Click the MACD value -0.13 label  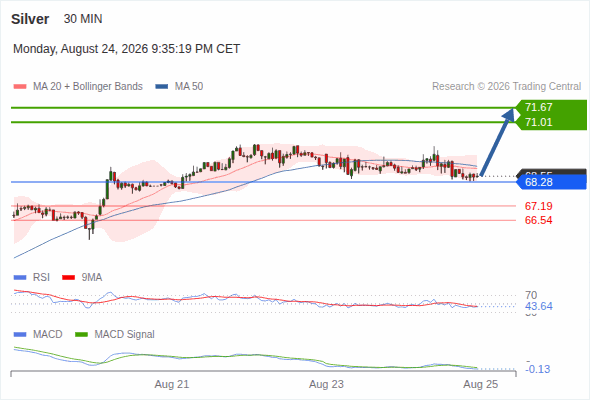pos(538,369)
